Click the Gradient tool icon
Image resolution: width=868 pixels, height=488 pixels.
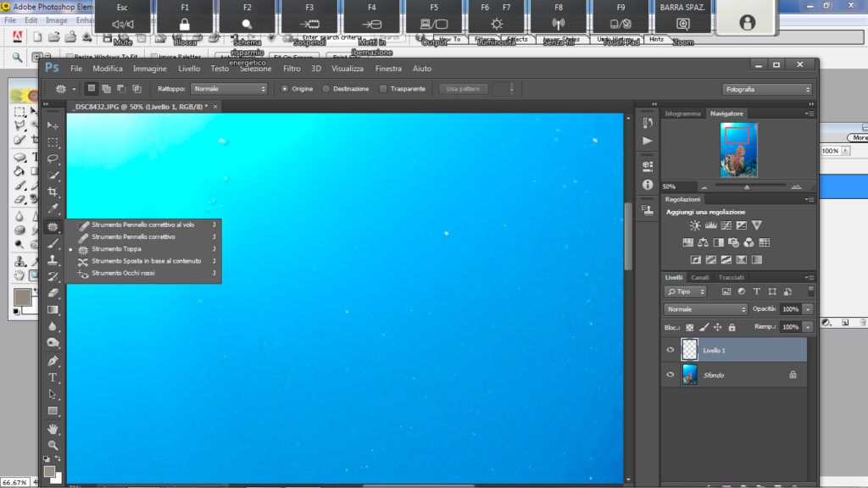point(53,310)
